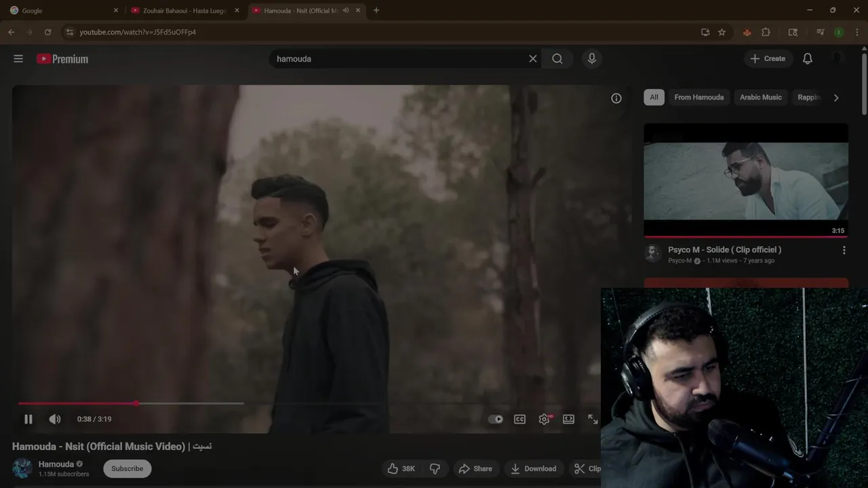This screenshot has width=868, height=488.
Task: Select the Rapping filter chip
Action: [809, 97]
